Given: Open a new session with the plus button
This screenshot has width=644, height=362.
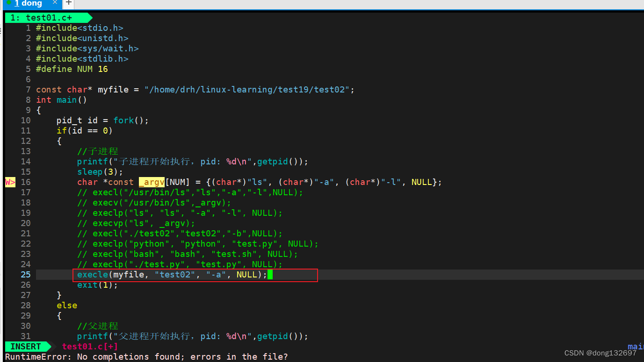Looking at the screenshot, I should [68, 3].
